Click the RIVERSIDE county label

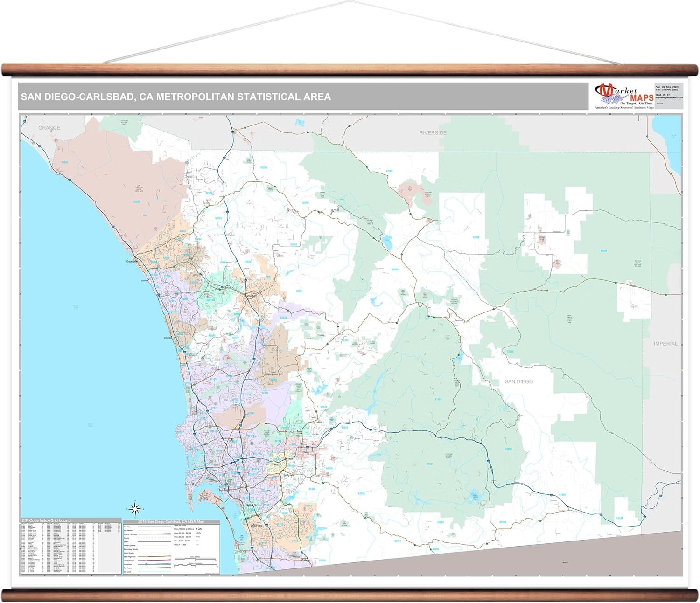(433, 133)
